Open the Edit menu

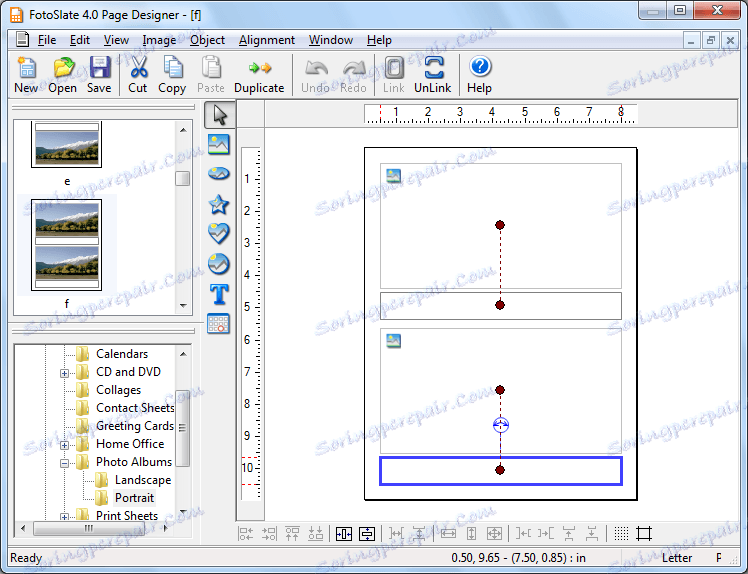click(80, 40)
